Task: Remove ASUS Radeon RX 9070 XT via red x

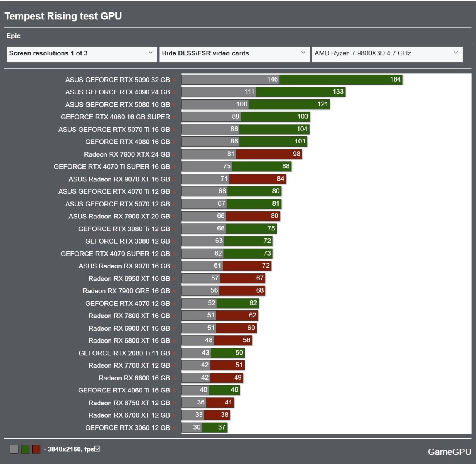Action: pos(175,179)
